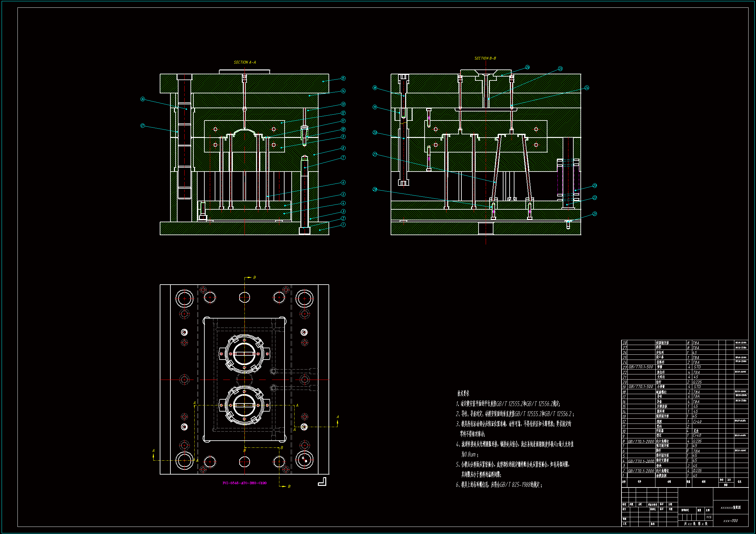Select part balloon number 12

pos(343,113)
